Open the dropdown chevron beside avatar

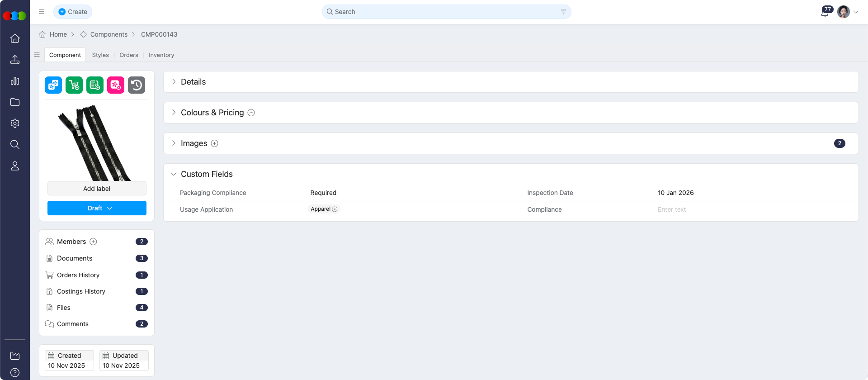(856, 12)
